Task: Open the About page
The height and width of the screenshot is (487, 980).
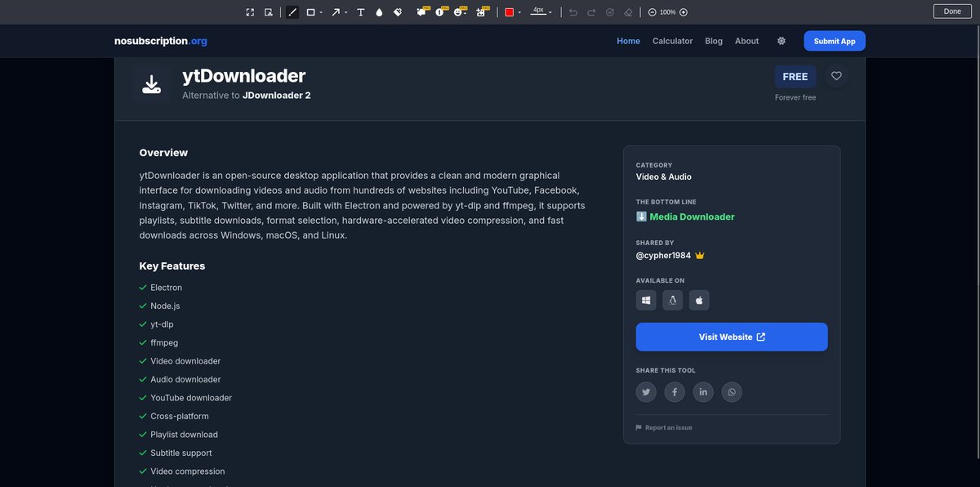Action: (x=746, y=41)
